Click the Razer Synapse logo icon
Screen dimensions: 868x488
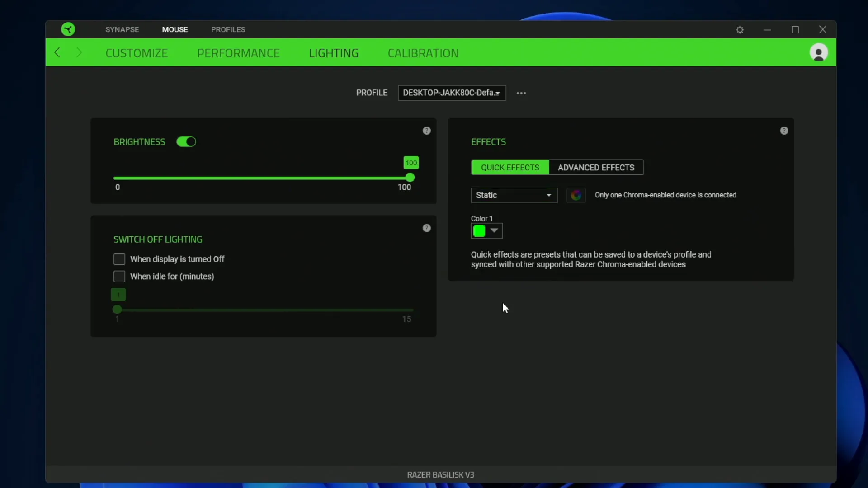coord(68,29)
